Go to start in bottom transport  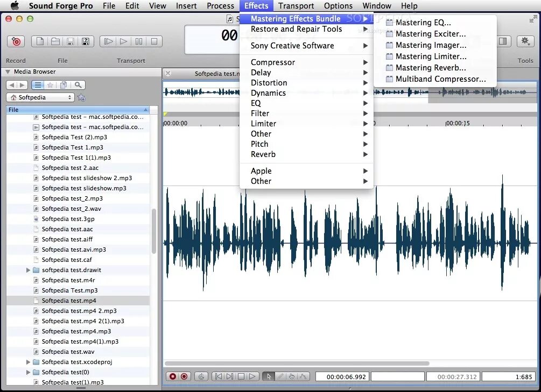(219, 376)
